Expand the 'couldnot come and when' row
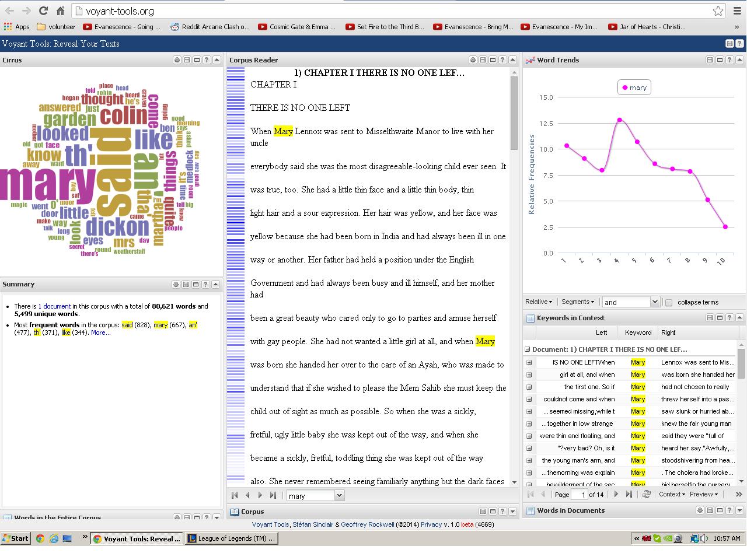 (x=529, y=399)
